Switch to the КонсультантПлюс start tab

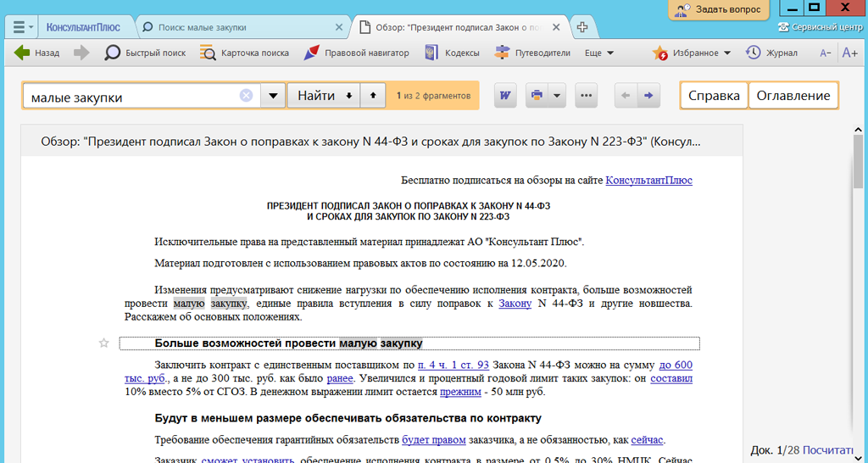point(83,27)
